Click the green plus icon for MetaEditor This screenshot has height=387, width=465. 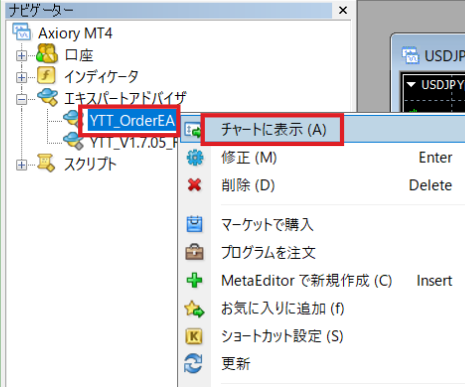point(194,280)
